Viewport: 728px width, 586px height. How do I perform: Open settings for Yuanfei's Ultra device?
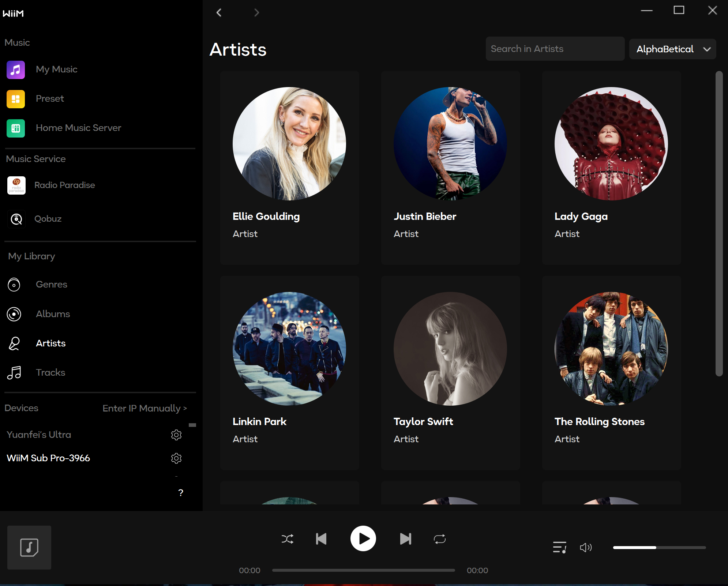pyautogui.click(x=176, y=435)
